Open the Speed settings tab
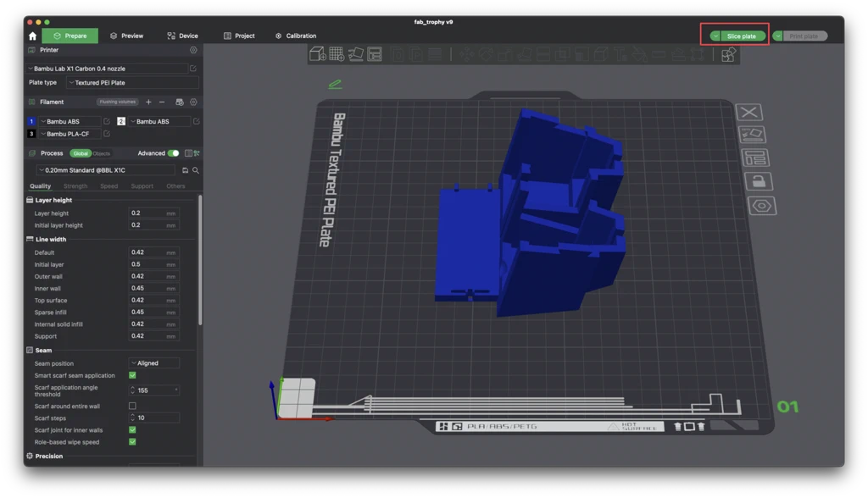This screenshot has height=498, width=868. [109, 186]
